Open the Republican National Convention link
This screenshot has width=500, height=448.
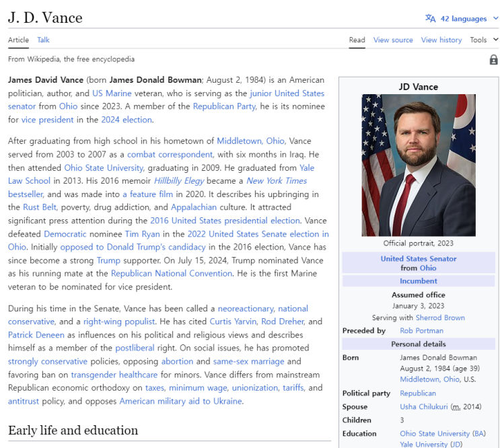click(x=171, y=273)
